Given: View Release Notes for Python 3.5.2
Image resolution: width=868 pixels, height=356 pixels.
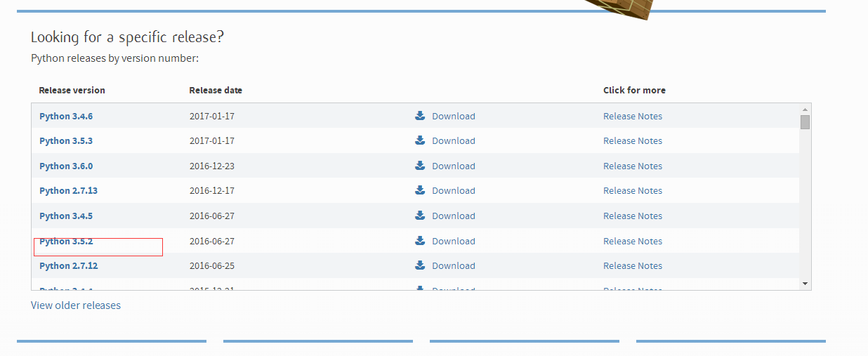Looking at the screenshot, I should point(633,242).
